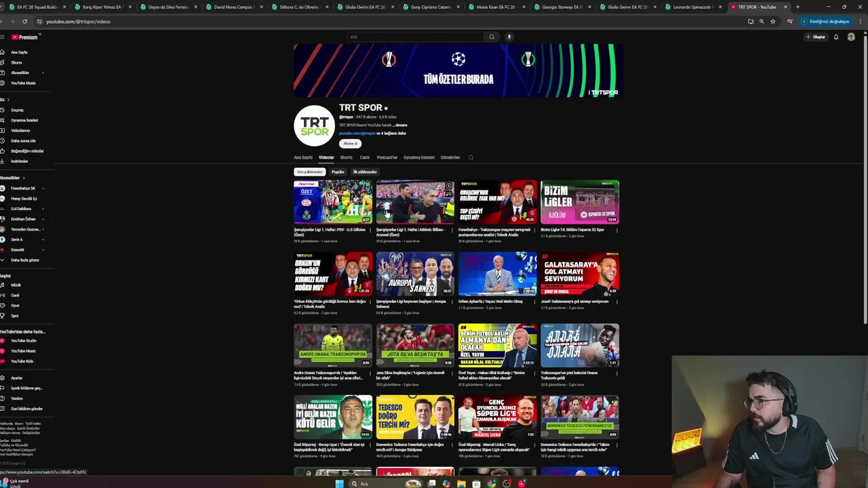Open Geri bildirim gönder feedback
This screenshot has height=488, width=868.
pyautogui.click(x=26, y=408)
